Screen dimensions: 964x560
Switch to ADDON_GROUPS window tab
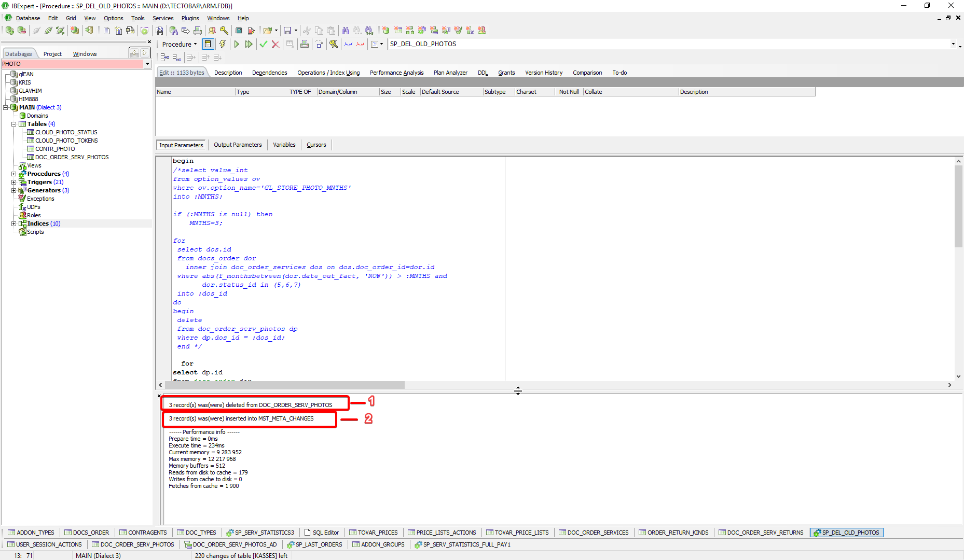point(379,544)
